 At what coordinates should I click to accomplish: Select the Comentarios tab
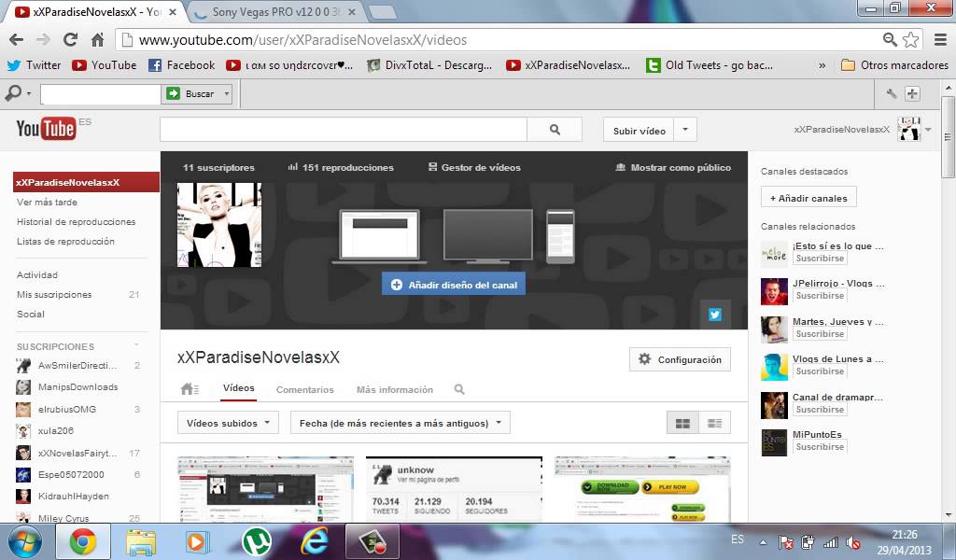(x=305, y=389)
